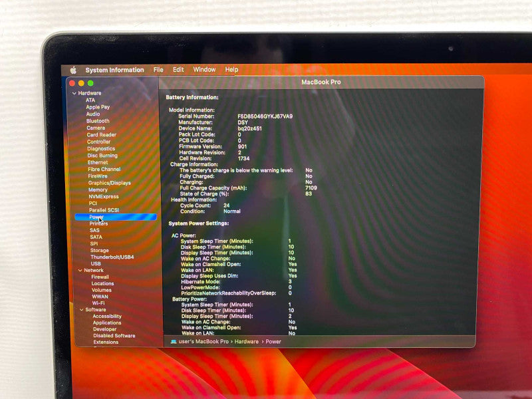Click the Condition value Normal
This screenshot has height=399, width=532.
[x=232, y=211]
